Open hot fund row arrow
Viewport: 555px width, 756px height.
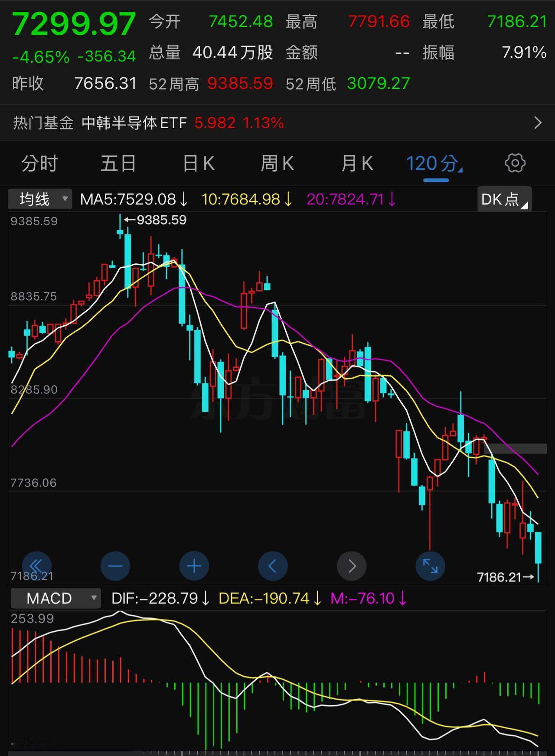[538, 123]
